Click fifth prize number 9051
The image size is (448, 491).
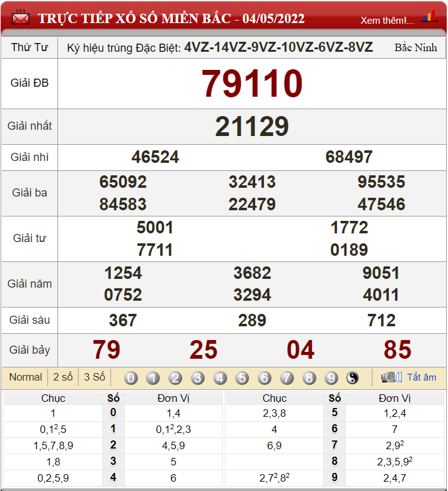pos(381,273)
